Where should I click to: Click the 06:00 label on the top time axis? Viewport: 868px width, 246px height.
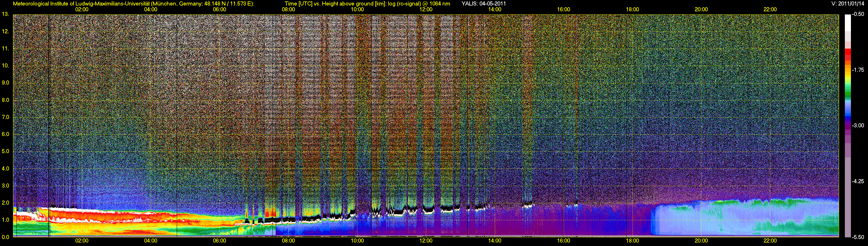pos(220,10)
